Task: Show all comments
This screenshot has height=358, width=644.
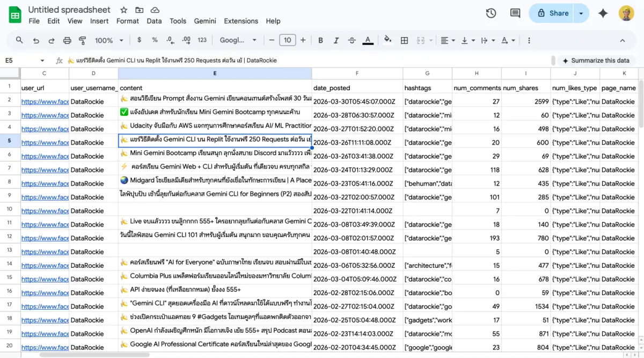Action: tap(514, 13)
